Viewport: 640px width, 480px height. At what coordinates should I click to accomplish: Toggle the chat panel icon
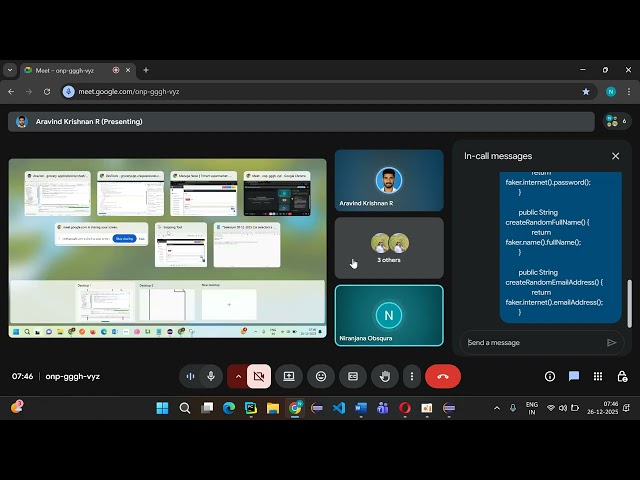tap(574, 376)
